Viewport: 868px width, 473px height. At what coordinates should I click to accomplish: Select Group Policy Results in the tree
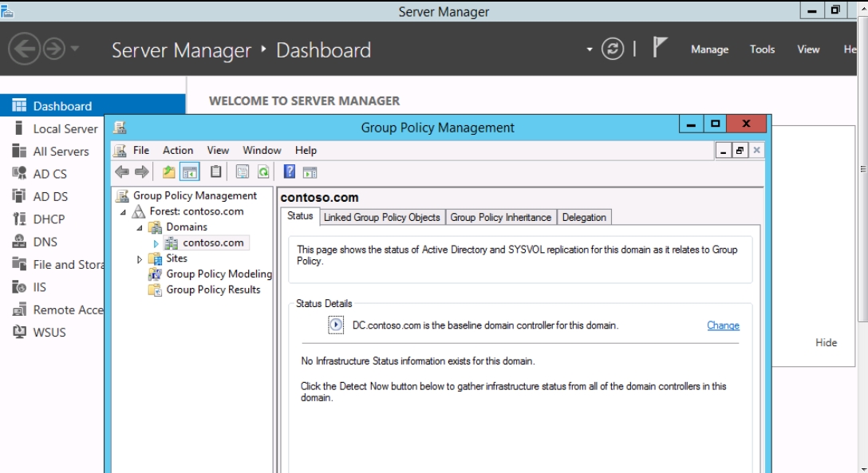click(x=213, y=290)
